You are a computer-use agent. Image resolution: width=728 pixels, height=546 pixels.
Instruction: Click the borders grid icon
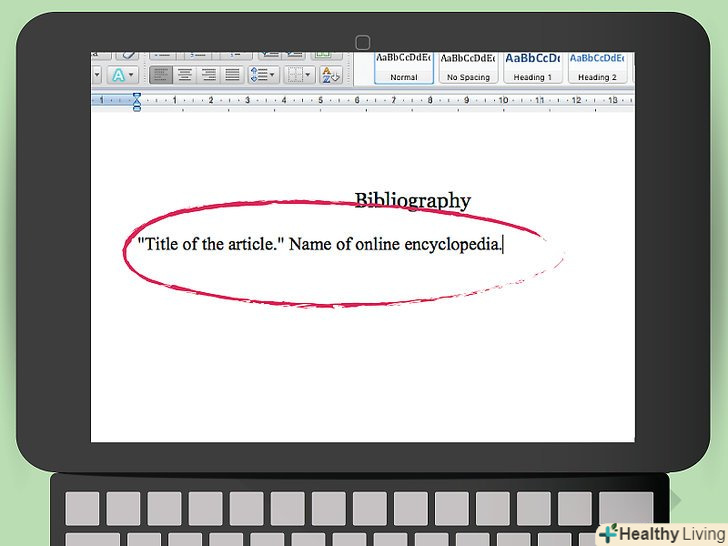click(295, 75)
